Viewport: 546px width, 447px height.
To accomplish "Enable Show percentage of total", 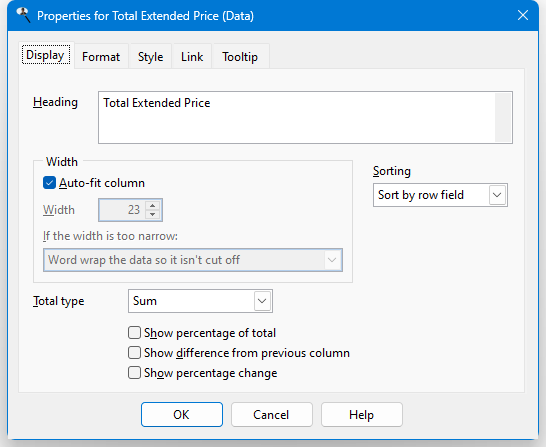I will pyautogui.click(x=134, y=333).
